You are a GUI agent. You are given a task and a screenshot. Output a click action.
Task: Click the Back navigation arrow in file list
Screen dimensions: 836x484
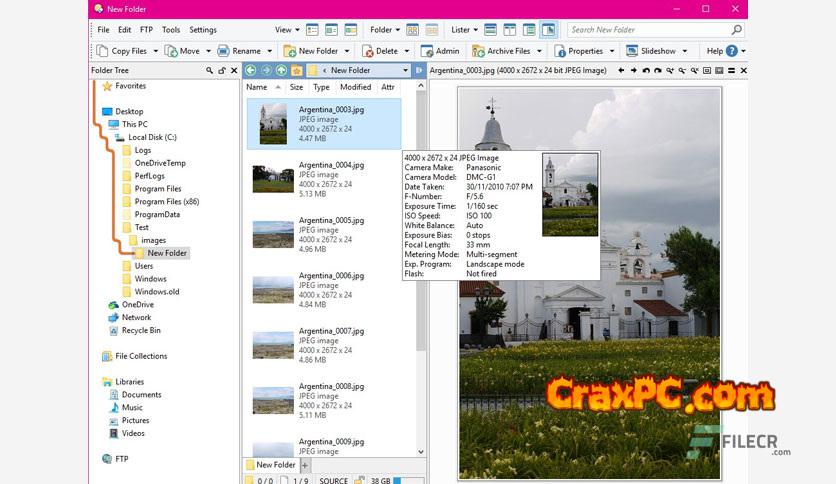[251, 71]
